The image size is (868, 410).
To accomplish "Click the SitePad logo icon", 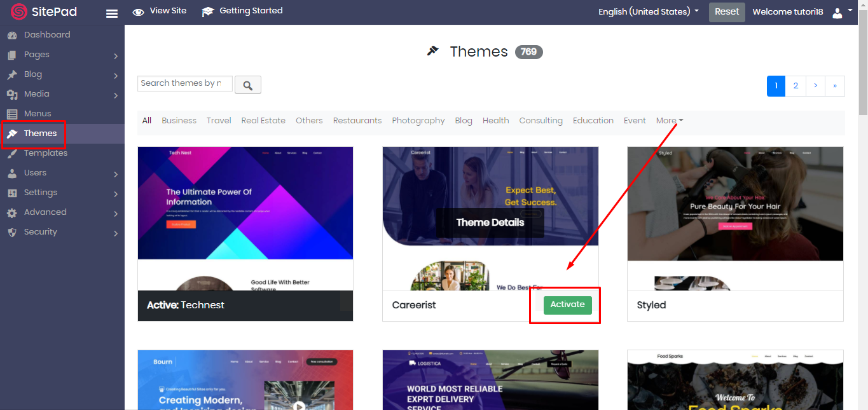I will pos(19,11).
